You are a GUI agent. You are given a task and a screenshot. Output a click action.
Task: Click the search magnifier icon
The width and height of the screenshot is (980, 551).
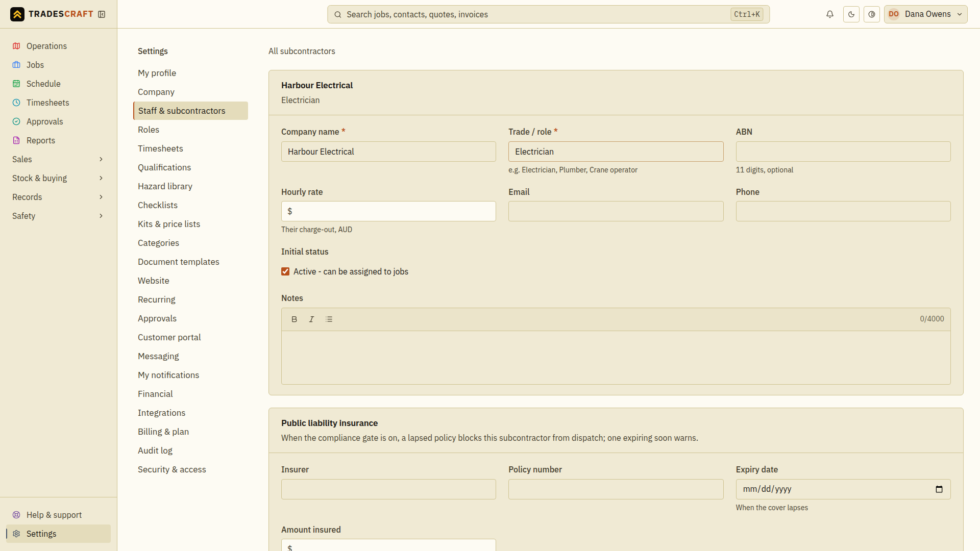pyautogui.click(x=338, y=15)
